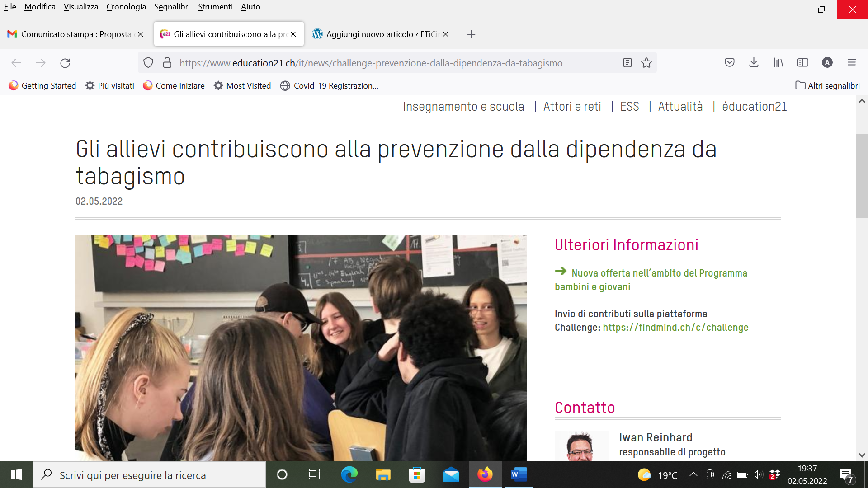Open the findmind.ch challenge link
Viewport: 868px width, 488px height.
pos(675,327)
